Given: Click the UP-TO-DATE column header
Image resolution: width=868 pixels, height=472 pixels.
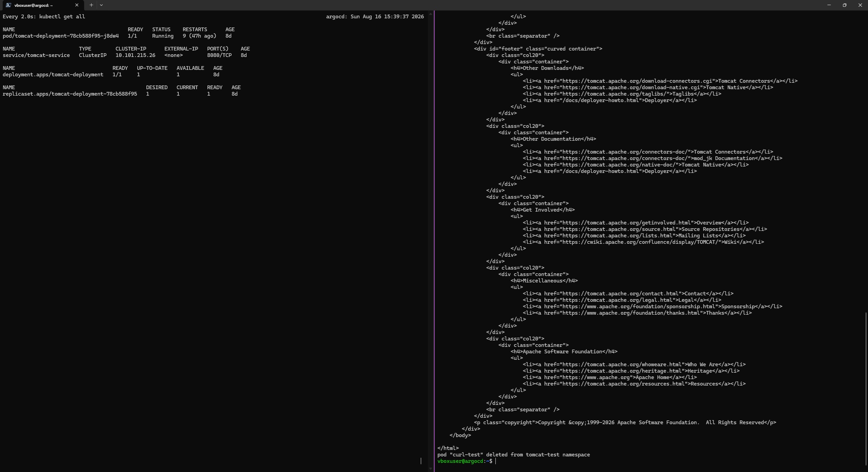Looking at the screenshot, I should coord(152,68).
